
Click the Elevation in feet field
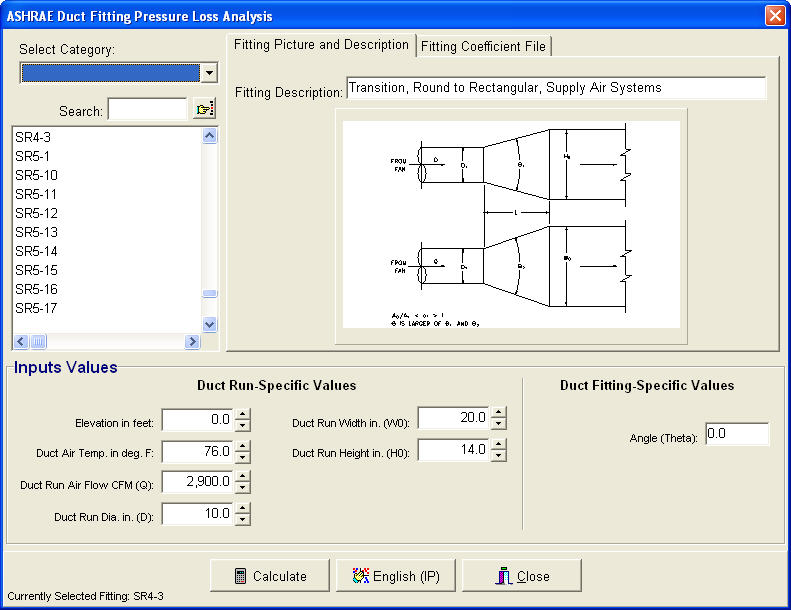point(197,420)
